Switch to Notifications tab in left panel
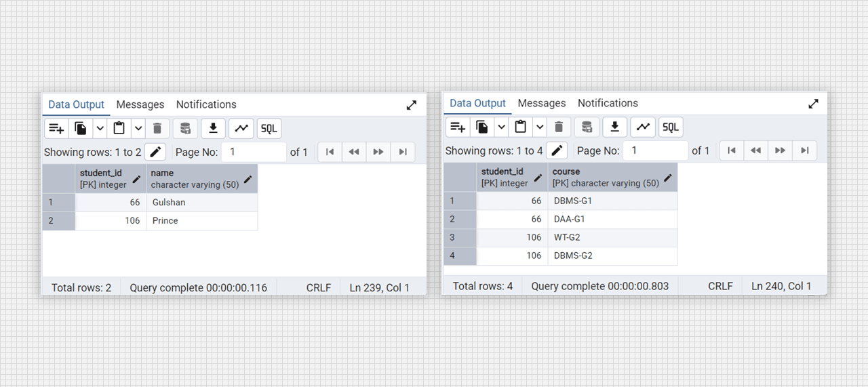Screen dimensions: 868x387 (x=206, y=104)
